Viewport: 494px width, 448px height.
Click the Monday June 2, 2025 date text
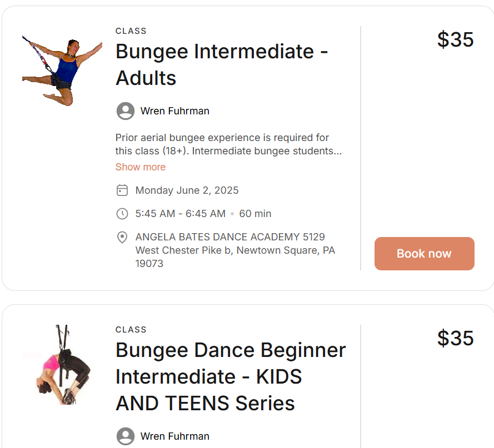pyautogui.click(x=187, y=190)
